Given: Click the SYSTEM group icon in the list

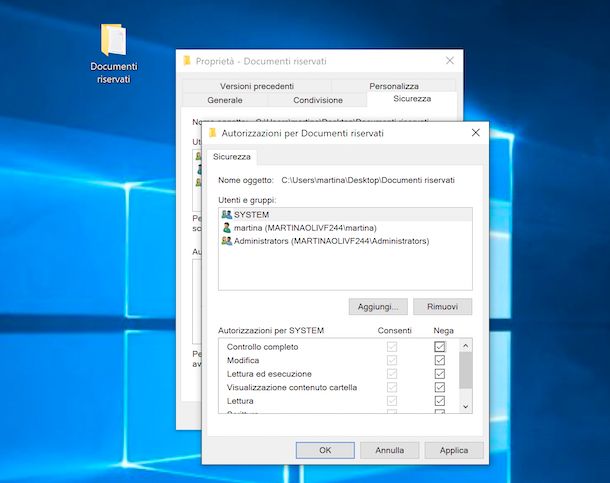Looking at the screenshot, I should pyautogui.click(x=226, y=215).
